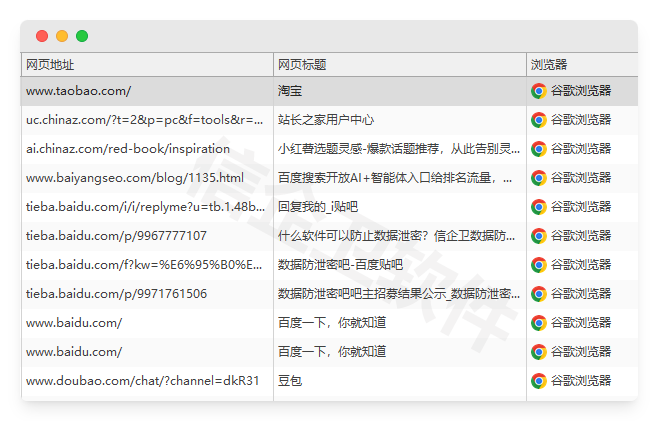The height and width of the screenshot is (421, 658).
Task: Select the tieba.baidu.com/p/9971761506 URL row
Action: pos(116,294)
